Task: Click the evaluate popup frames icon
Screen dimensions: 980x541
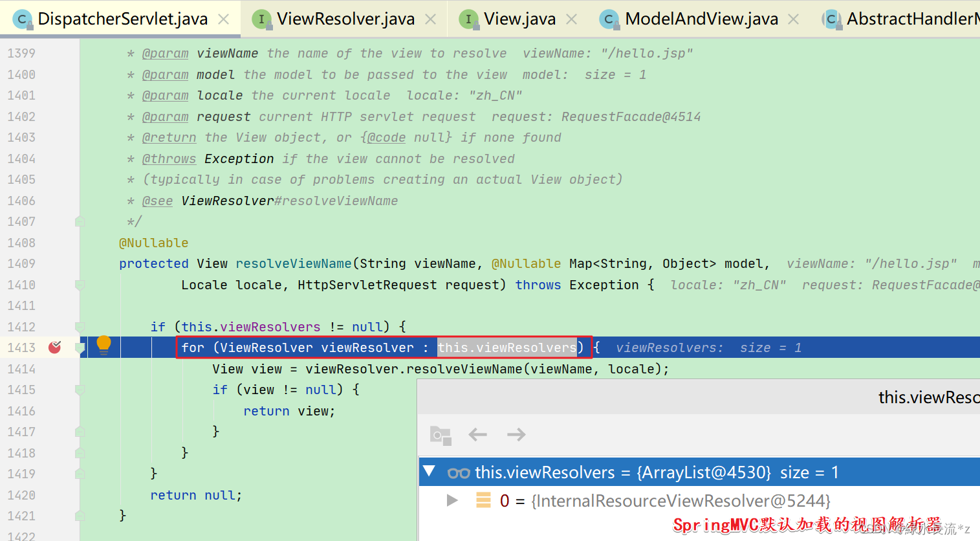Action: tap(441, 435)
